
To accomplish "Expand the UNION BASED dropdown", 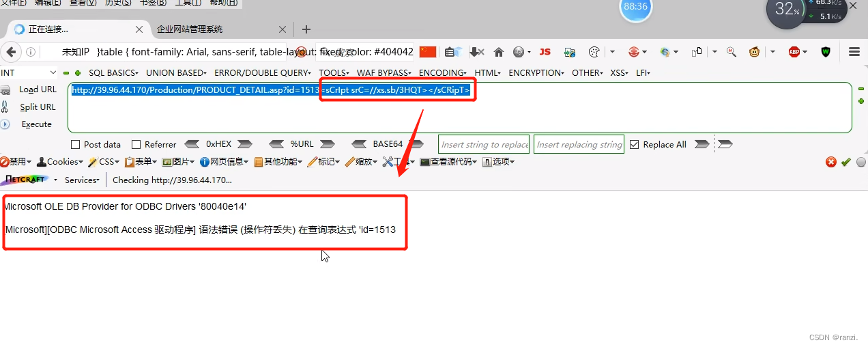I will (176, 72).
